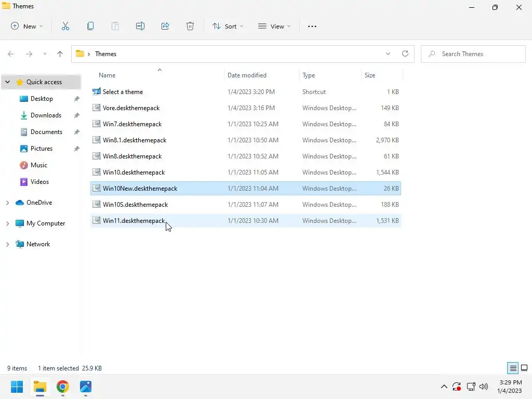Click the folder icon in address bar
This screenshot has height=399, width=532.
click(79, 54)
